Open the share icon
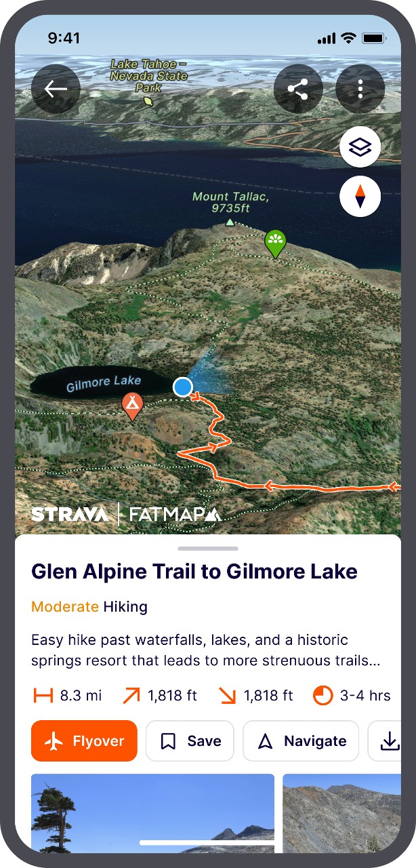This screenshot has height=868, width=416. [x=298, y=89]
